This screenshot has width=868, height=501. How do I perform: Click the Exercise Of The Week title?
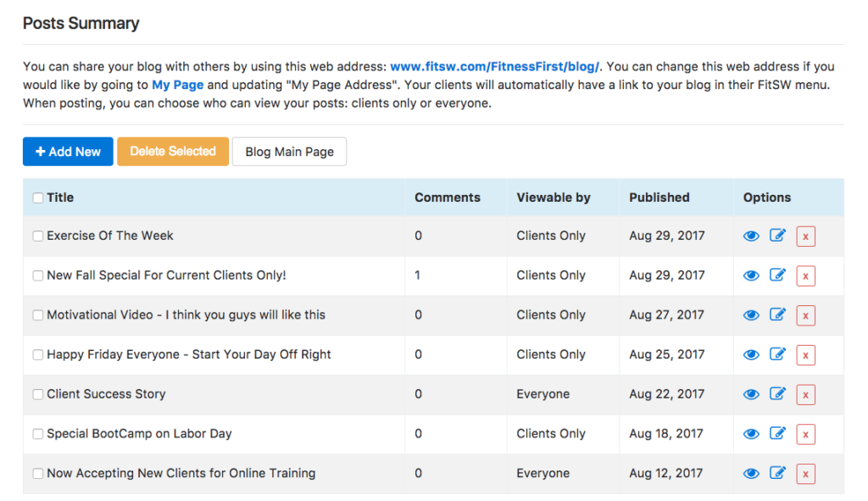pos(110,236)
